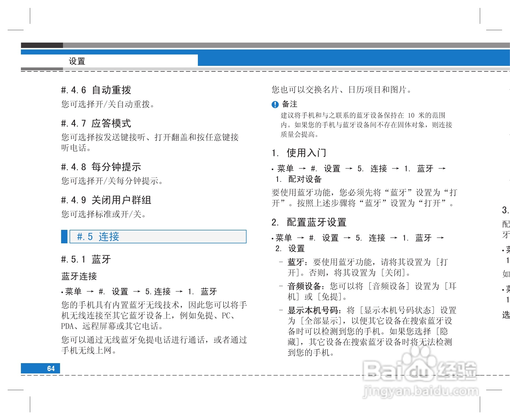Select heading #.4.6 自动重拨
This screenshot has height=420, width=510.
coord(97,90)
